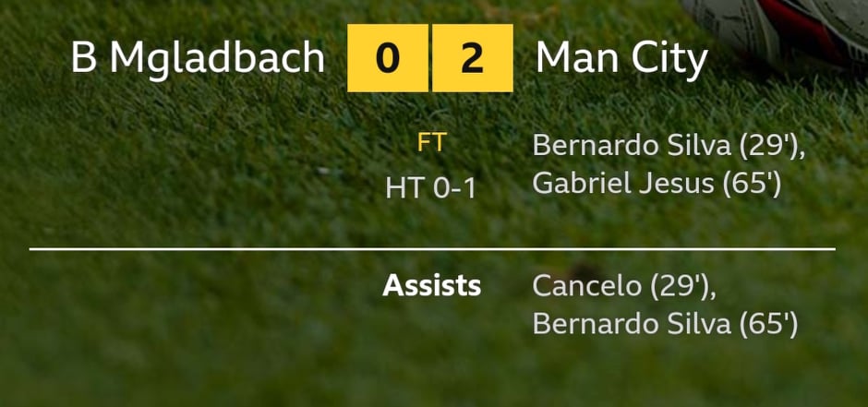The width and height of the screenshot is (868, 407).
Task: Click the B Mgladbach team name
Action: coord(198,58)
